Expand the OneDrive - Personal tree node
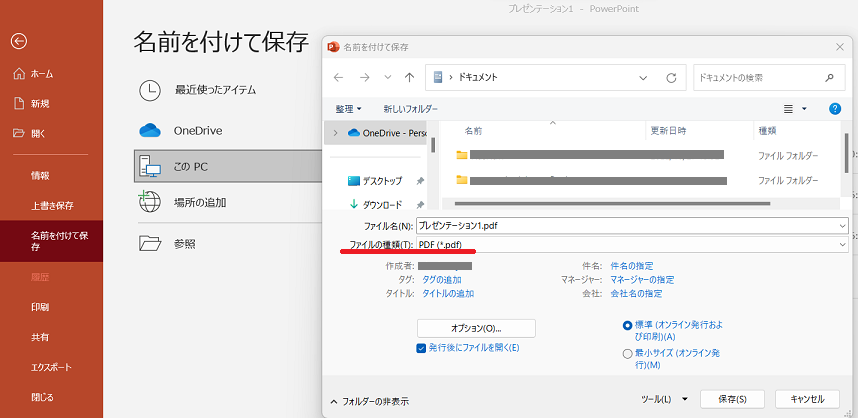The width and height of the screenshot is (858, 418). click(335, 132)
